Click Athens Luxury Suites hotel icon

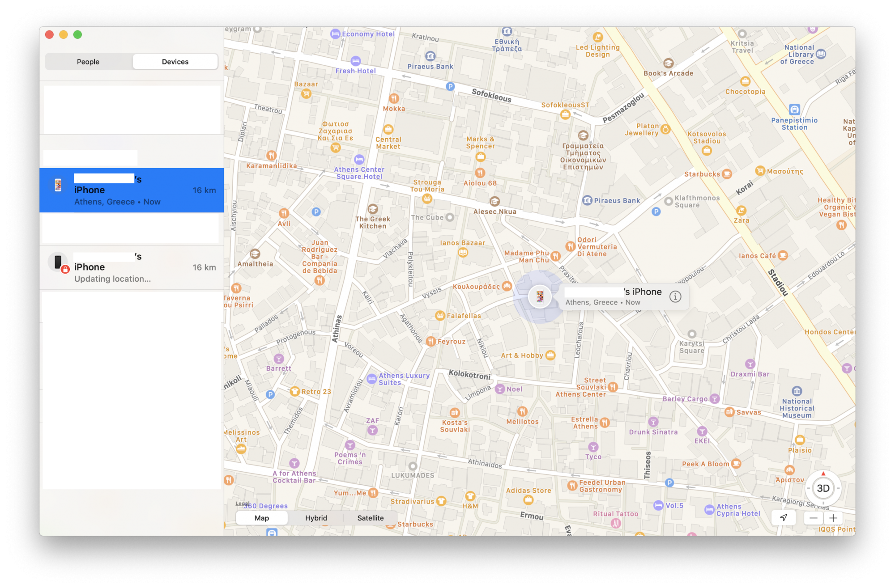pos(372,379)
